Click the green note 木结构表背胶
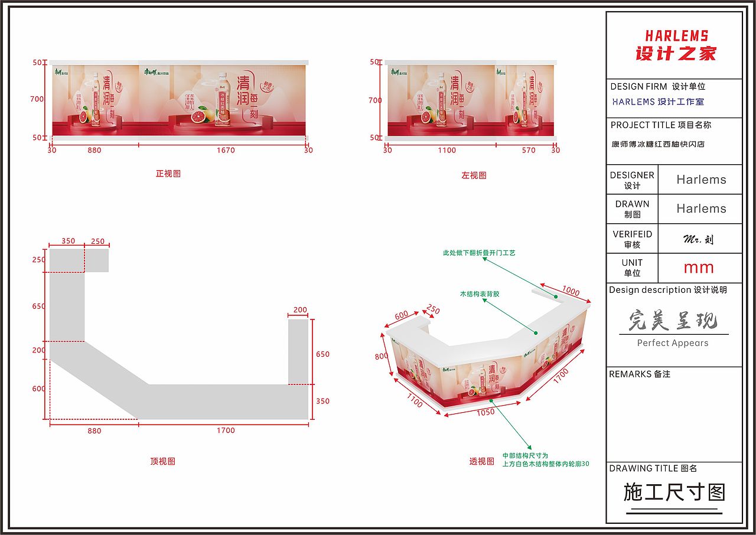Viewport: 756px width, 535px height. click(480, 293)
